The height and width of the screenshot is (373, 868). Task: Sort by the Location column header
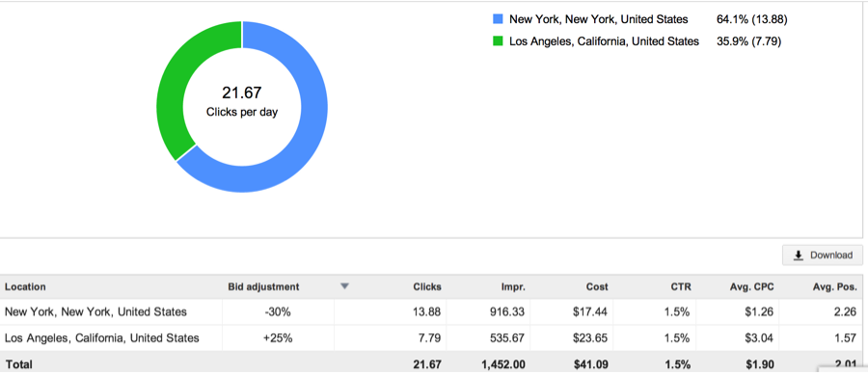pos(25,286)
